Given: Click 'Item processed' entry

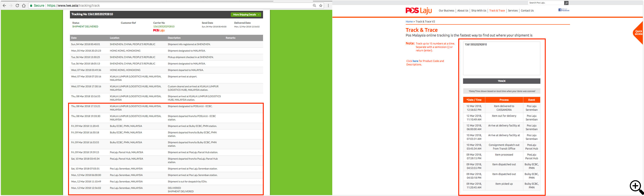Looking at the screenshot, I should pyautogui.click(x=504, y=155).
